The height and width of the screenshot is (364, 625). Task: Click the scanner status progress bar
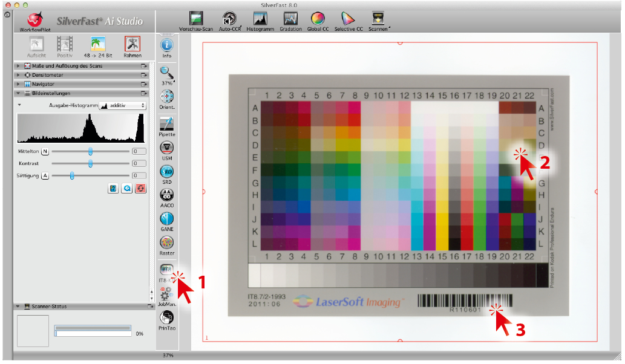point(93,331)
